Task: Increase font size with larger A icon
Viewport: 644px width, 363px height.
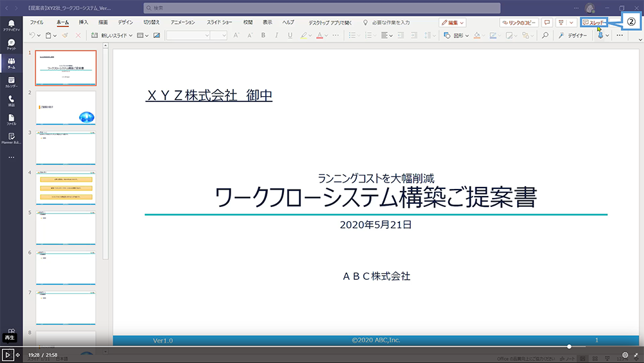Action: 236,35
